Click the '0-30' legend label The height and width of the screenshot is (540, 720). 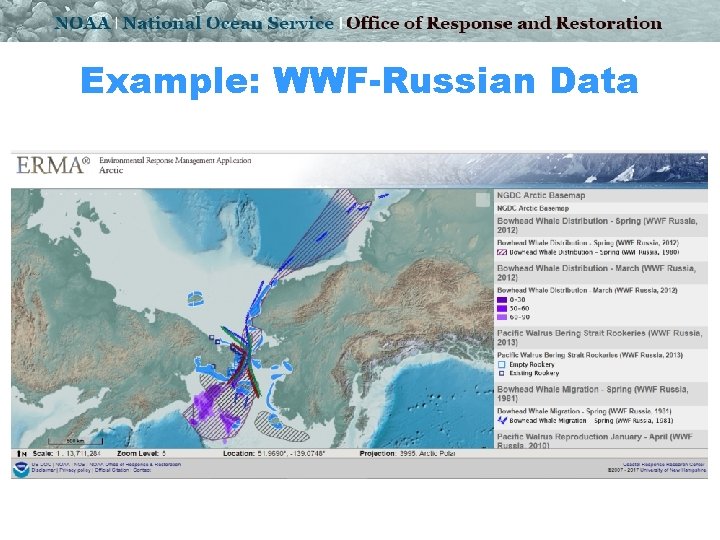coord(518,300)
